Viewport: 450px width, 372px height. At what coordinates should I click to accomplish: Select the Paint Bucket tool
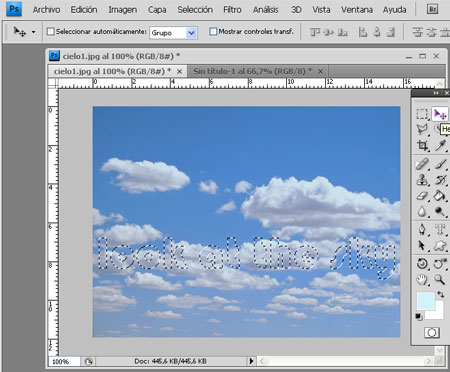[x=440, y=196]
